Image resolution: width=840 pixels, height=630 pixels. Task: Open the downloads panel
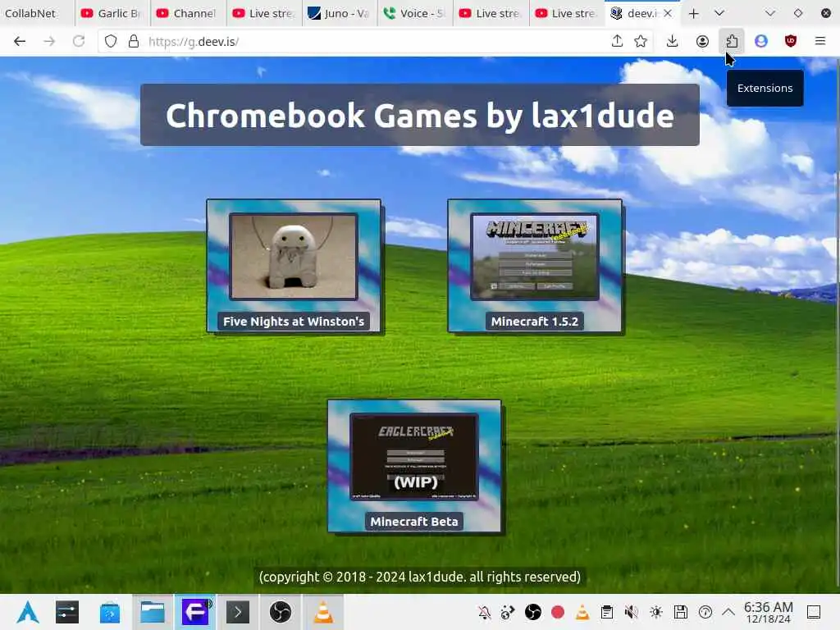[673, 41]
